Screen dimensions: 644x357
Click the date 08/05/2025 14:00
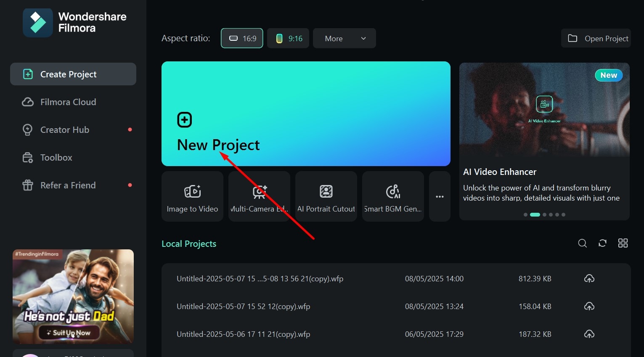[434, 278]
